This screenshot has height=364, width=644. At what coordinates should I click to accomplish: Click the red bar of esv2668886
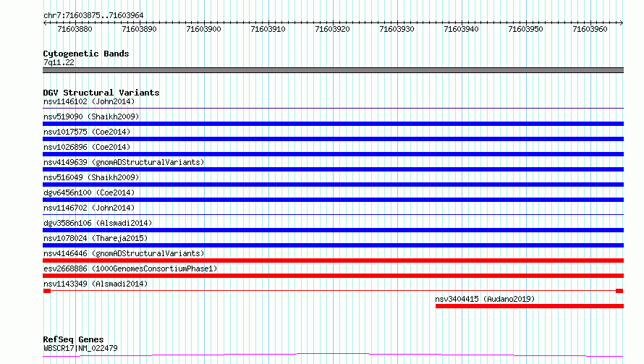click(333, 276)
